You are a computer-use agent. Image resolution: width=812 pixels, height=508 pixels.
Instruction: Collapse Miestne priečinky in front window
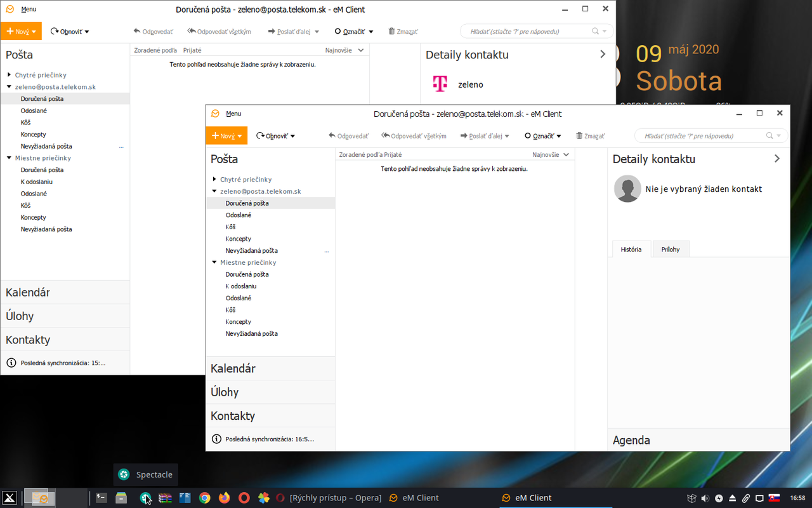214,262
